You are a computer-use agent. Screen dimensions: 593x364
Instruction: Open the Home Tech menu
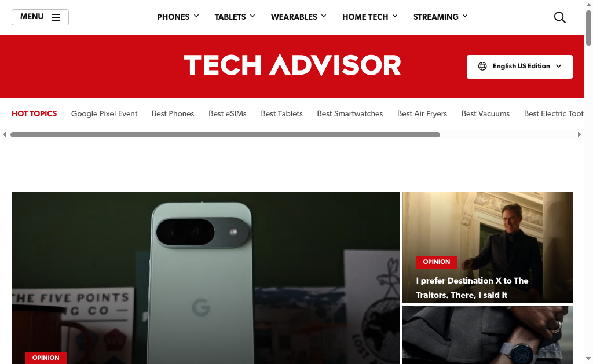[370, 17]
